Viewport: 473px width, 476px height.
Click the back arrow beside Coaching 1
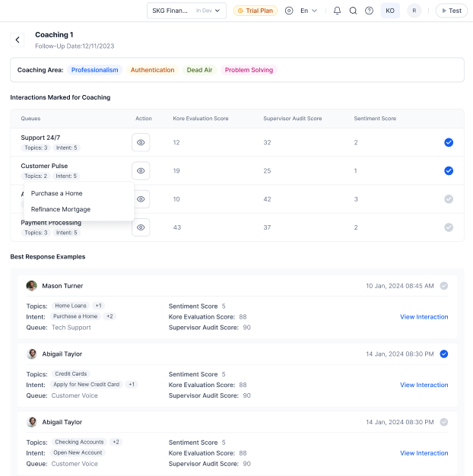(18, 40)
